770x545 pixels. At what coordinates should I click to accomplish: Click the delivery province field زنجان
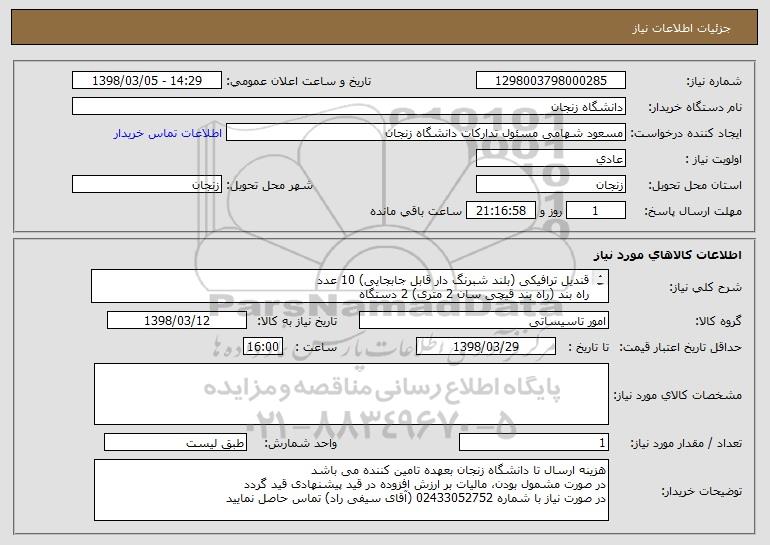550,185
